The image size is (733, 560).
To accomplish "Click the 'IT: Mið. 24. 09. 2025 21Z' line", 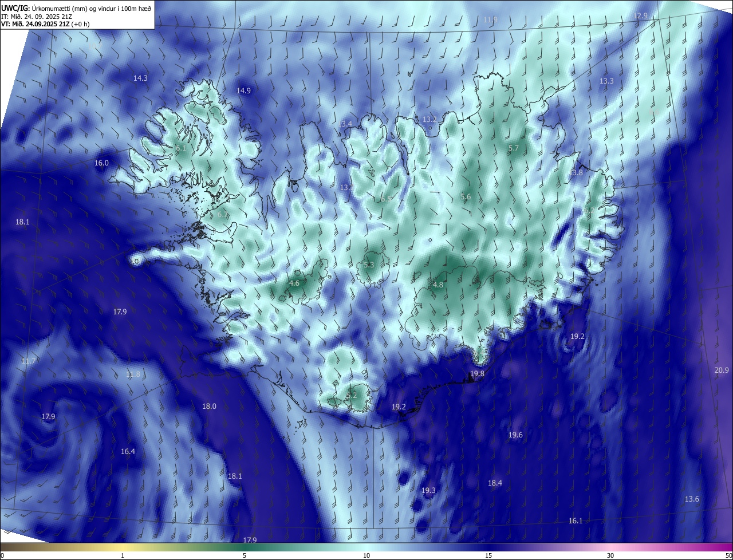I will click(x=37, y=16).
